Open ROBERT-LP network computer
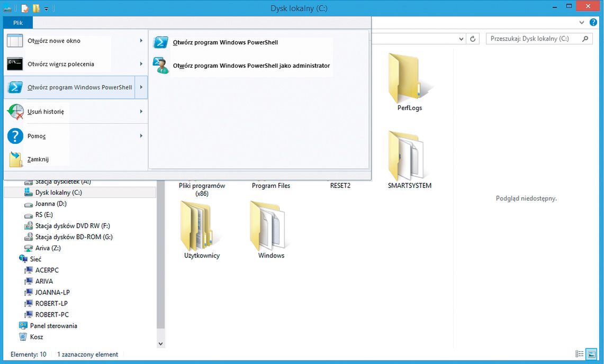This screenshot has width=604, height=364. pyautogui.click(x=51, y=304)
